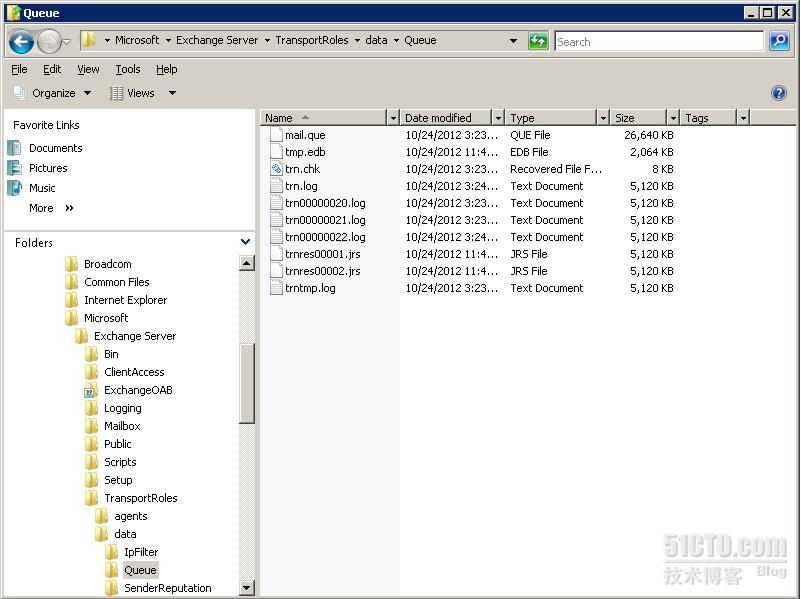Click the Mailbox folder icon in tree
Image resolution: width=801 pixels, height=599 pixels.
click(x=91, y=426)
